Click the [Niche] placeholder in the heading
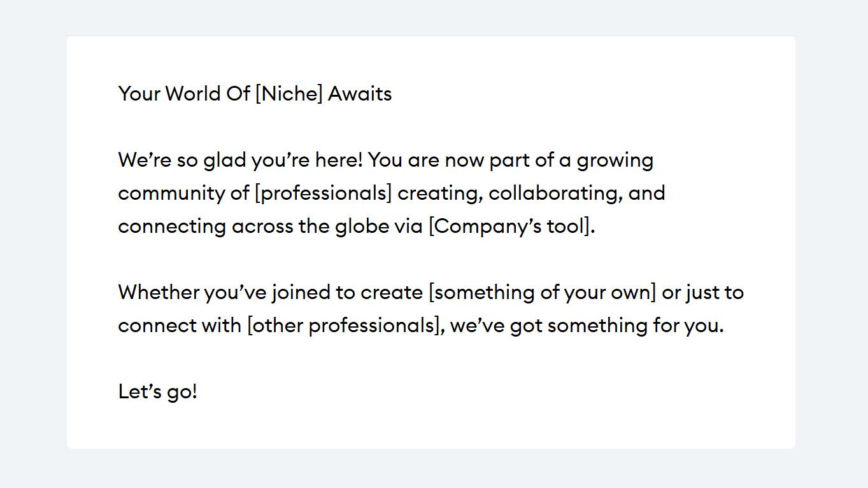 (288, 94)
